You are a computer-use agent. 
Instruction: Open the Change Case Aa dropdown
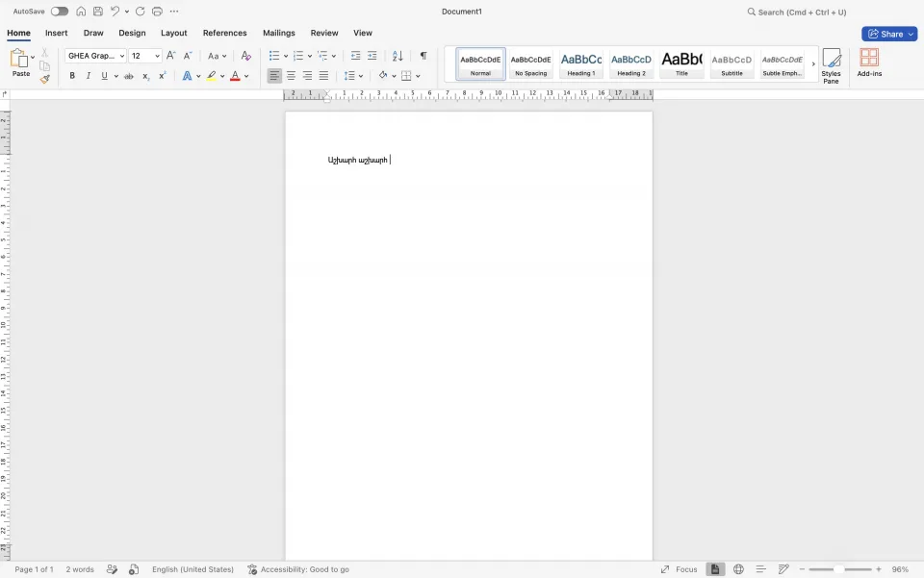coord(217,56)
